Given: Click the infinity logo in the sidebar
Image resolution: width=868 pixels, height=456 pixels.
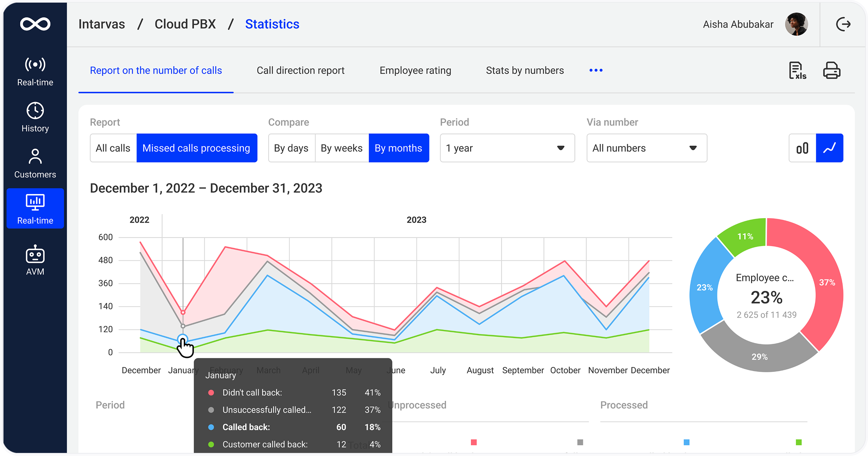Looking at the screenshot, I should (35, 24).
